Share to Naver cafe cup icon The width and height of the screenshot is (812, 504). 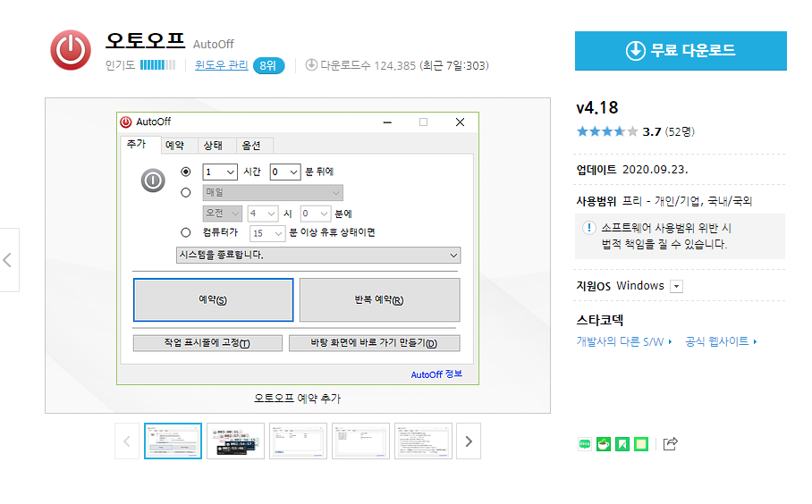pyautogui.click(x=604, y=444)
